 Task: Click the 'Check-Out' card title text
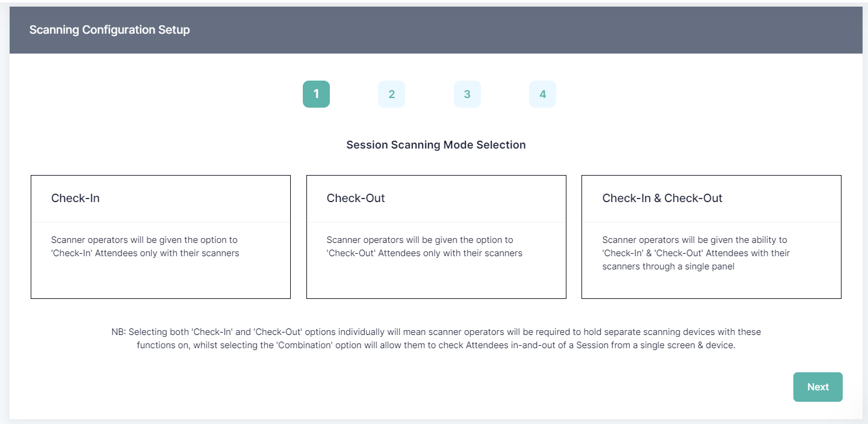[356, 198]
